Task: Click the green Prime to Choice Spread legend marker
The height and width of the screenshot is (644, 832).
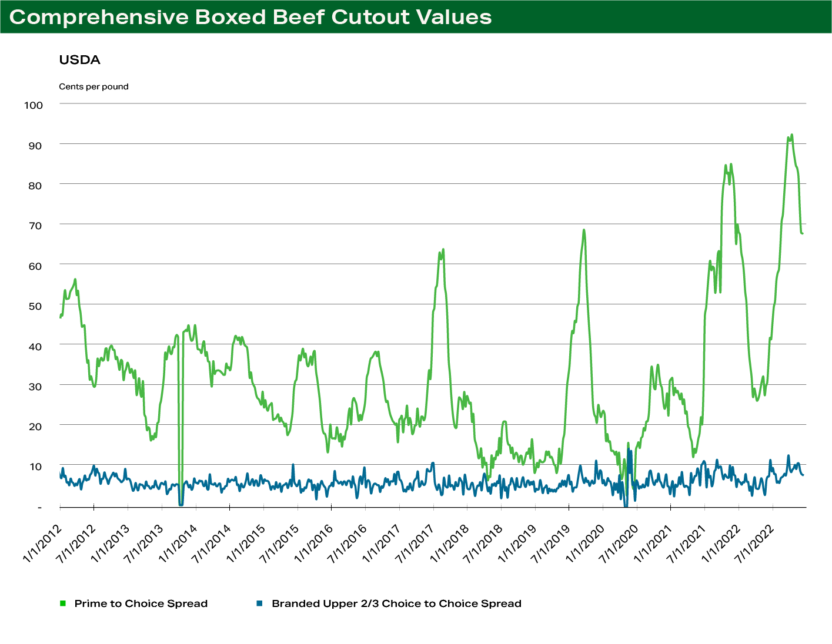Action: (x=61, y=603)
